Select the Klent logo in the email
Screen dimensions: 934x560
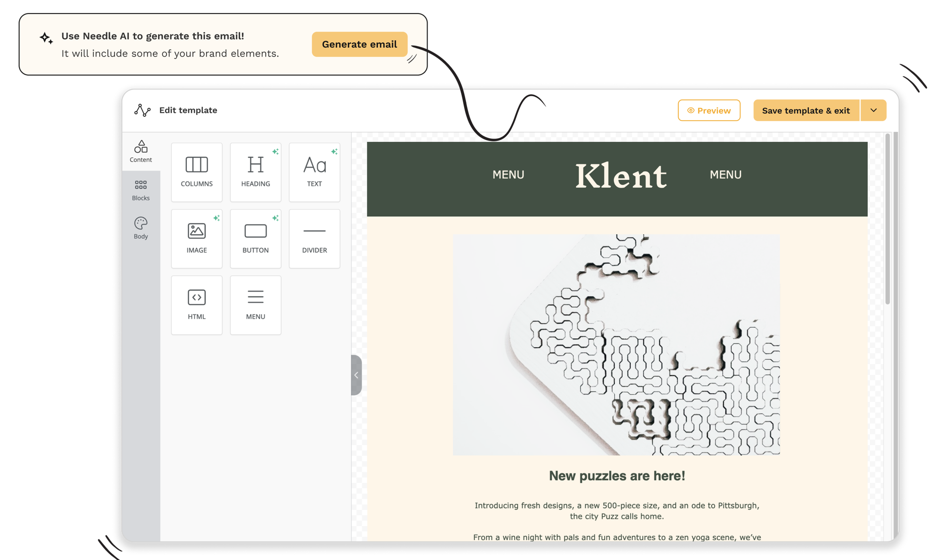click(x=621, y=175)
